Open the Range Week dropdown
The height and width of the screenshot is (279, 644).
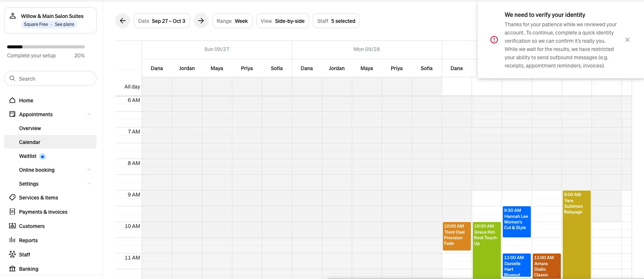(x=232, y=21)
